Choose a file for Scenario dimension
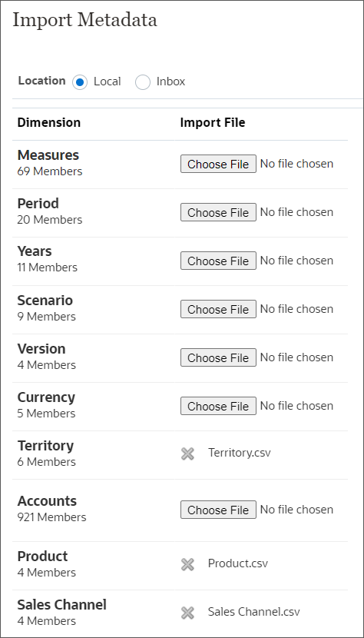Screen dimensions: 364x638 218,309
